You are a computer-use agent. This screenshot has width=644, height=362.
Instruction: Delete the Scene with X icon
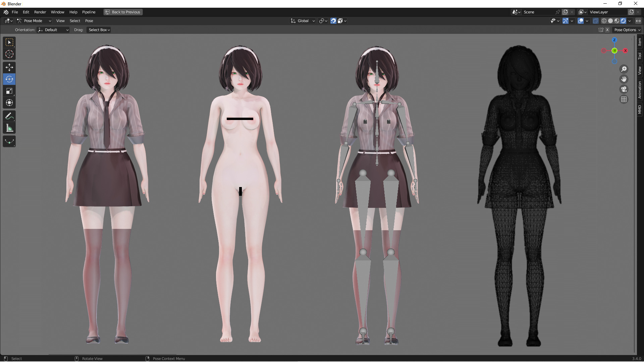pyautogui.click(x=572, y=12)
